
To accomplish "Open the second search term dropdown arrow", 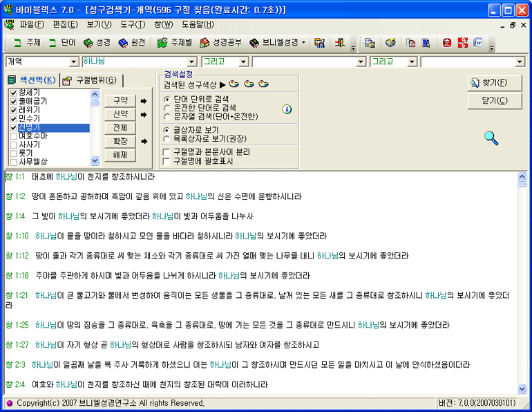I will 361,62.
